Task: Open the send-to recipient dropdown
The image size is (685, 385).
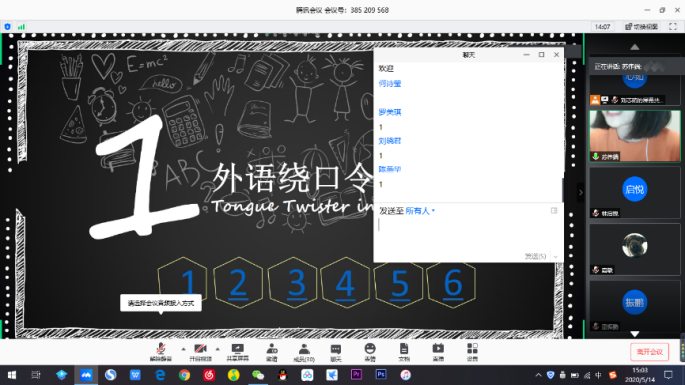Action: (420, 211)
